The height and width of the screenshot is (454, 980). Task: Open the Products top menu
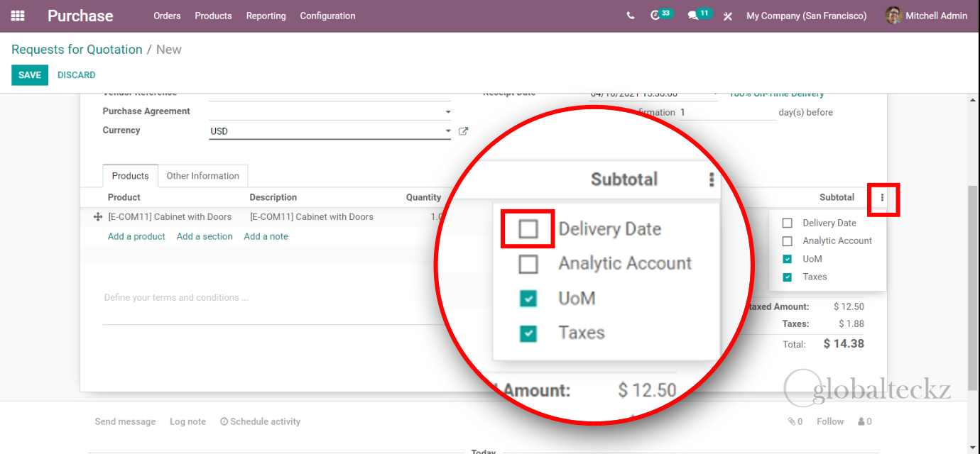point(213,16)
